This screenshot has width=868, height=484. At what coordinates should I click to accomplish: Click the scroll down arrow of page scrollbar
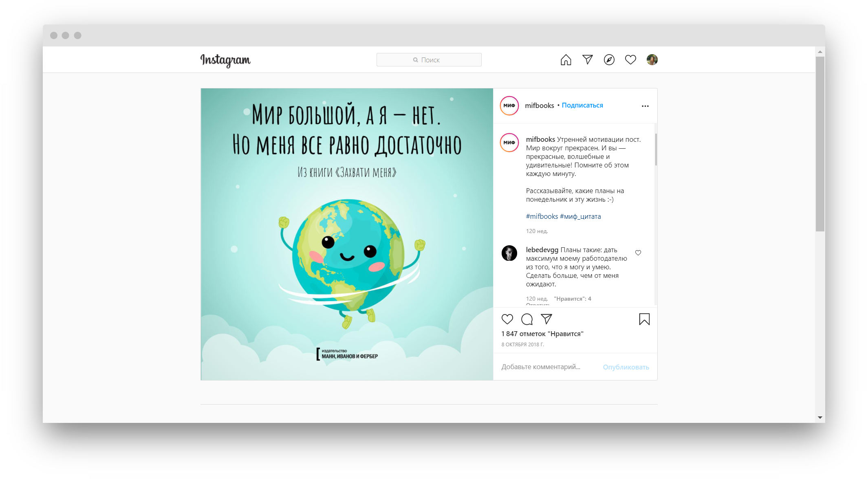point(820,418)
